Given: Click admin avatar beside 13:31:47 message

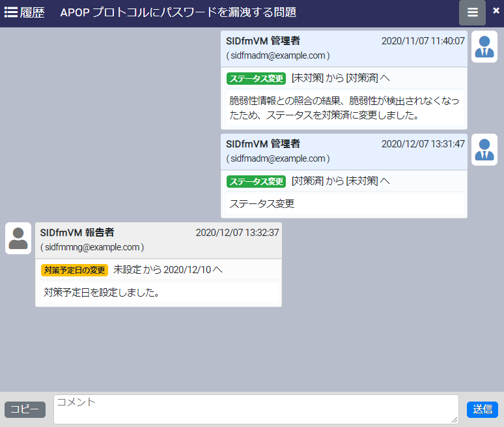Looking at the screenshot, I should point(484,150).
